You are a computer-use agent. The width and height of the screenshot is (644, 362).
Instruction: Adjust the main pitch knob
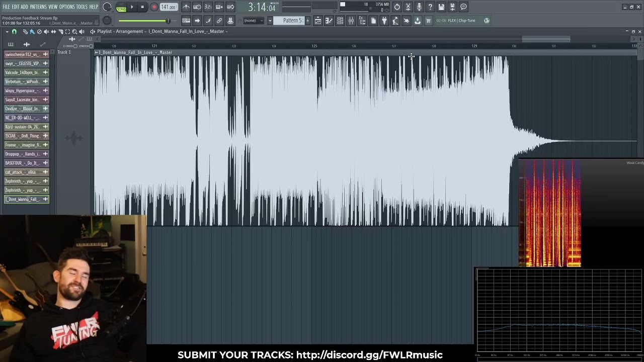pos(107,21)
